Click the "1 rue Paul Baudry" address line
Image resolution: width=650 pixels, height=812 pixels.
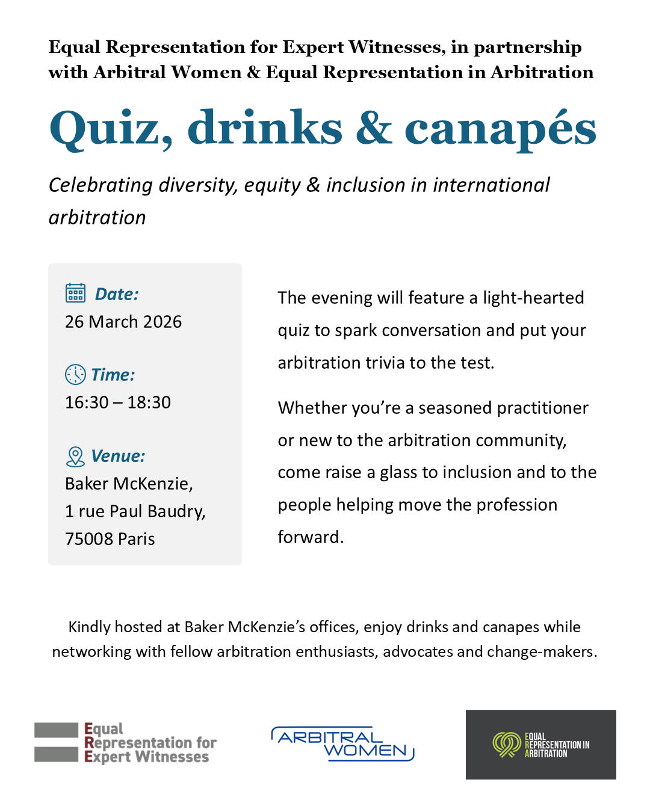point(135,511)
